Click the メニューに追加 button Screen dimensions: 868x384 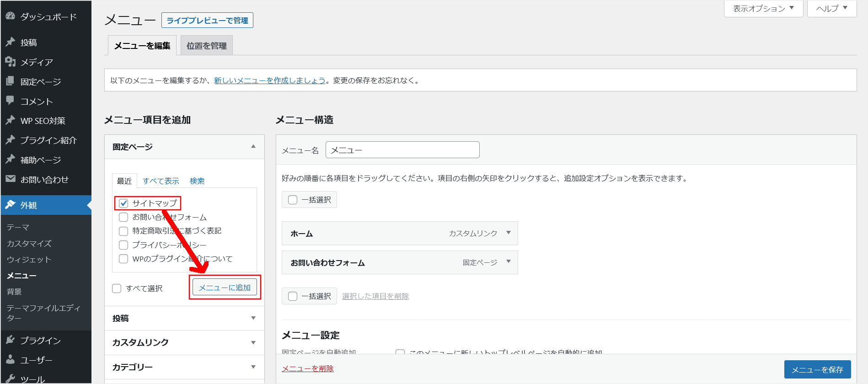[225, 288]
